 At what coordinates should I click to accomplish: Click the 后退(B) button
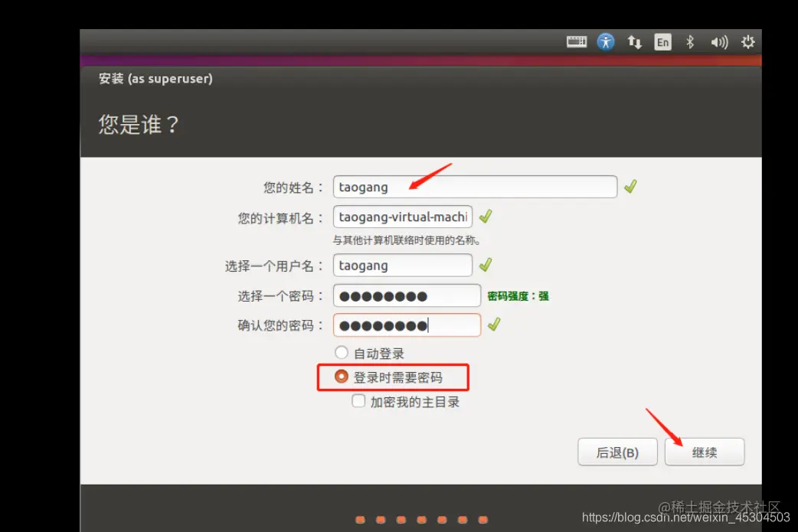pos(617,452)
